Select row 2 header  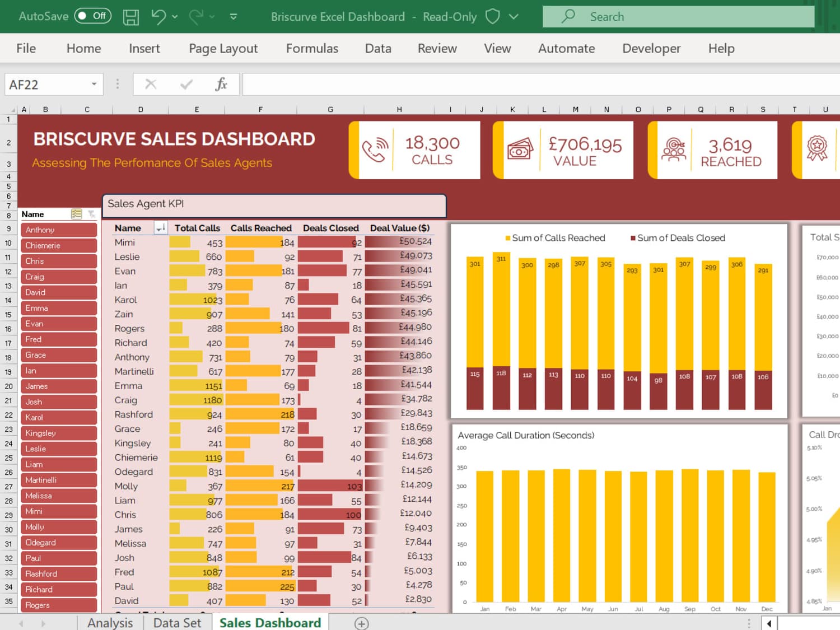click(8, 142)
